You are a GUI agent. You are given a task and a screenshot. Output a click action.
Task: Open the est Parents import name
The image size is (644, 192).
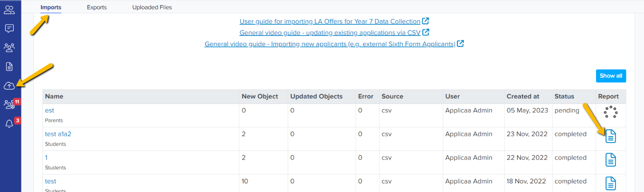point(50,110)
